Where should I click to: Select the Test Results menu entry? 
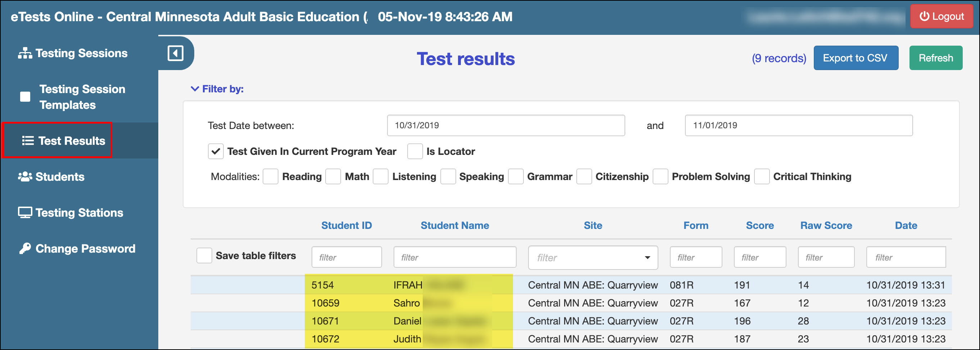pyautogui.click(x=71, y=140)
